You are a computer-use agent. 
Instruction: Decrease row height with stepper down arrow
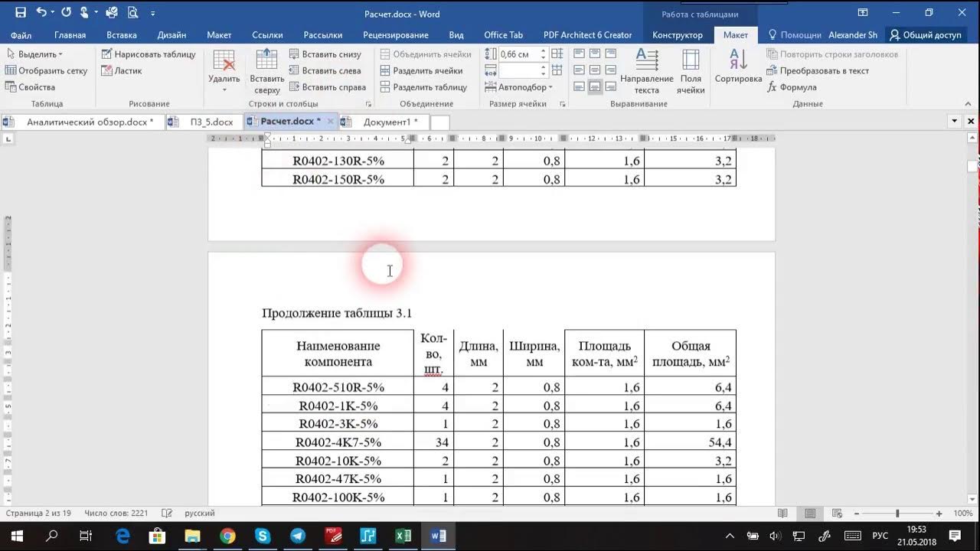pyautogui.click(x=544, y=57)
